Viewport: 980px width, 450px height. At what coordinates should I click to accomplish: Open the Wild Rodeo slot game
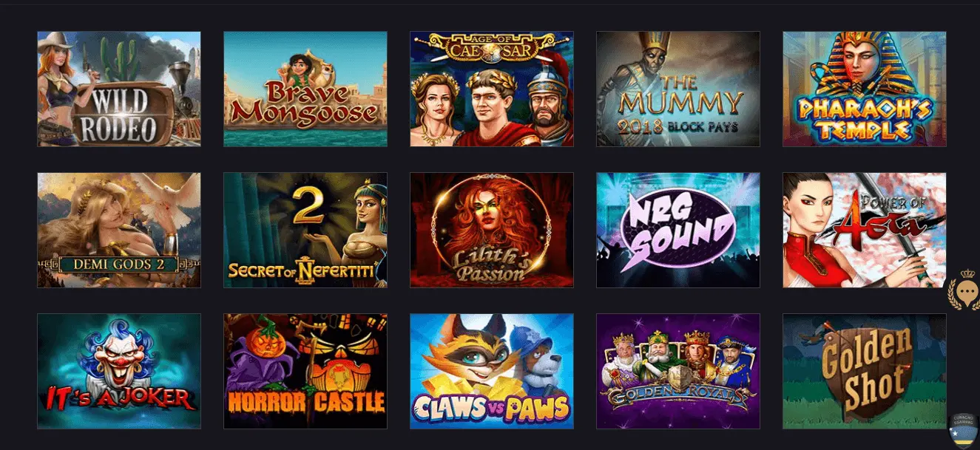coord(119,89)
